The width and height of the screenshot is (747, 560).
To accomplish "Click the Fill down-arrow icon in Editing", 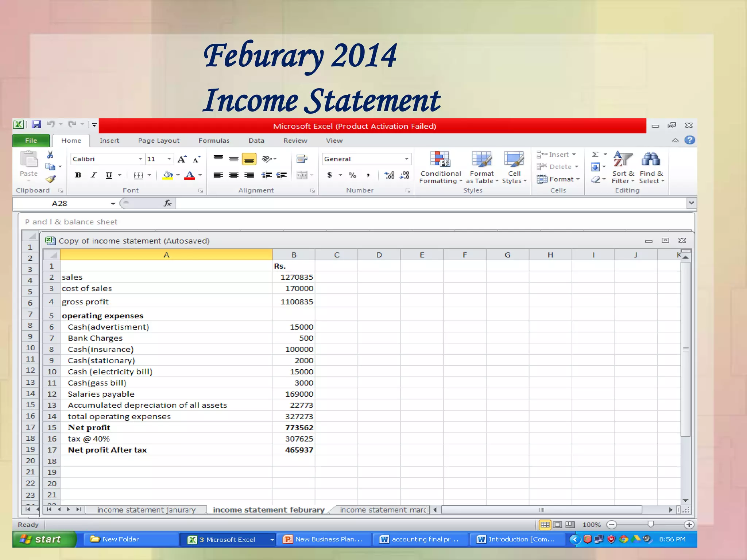I will pos(595,167).
